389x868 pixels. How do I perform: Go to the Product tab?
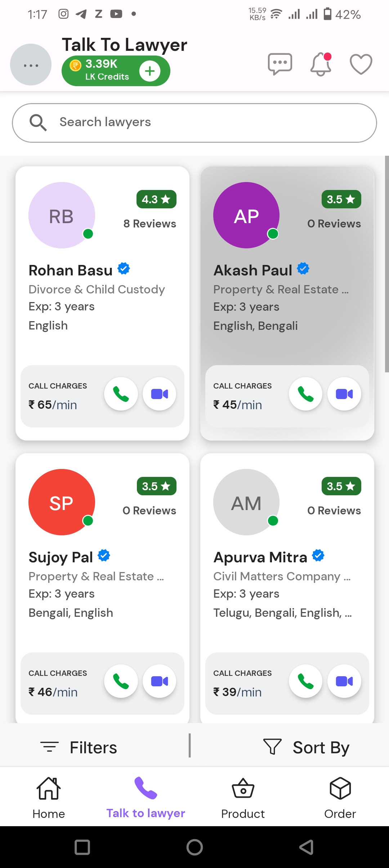(x=243, y=798)
